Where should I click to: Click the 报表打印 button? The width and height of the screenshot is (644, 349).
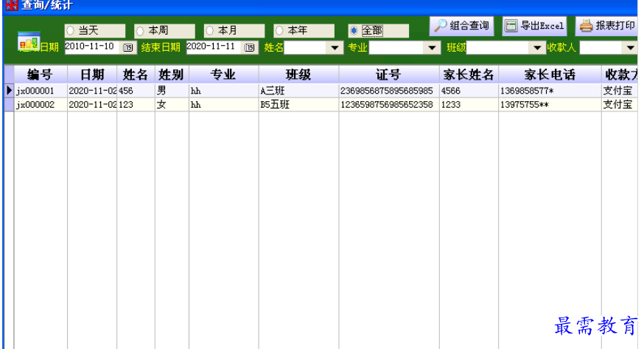pyautogui.click(x=607, y=26)
